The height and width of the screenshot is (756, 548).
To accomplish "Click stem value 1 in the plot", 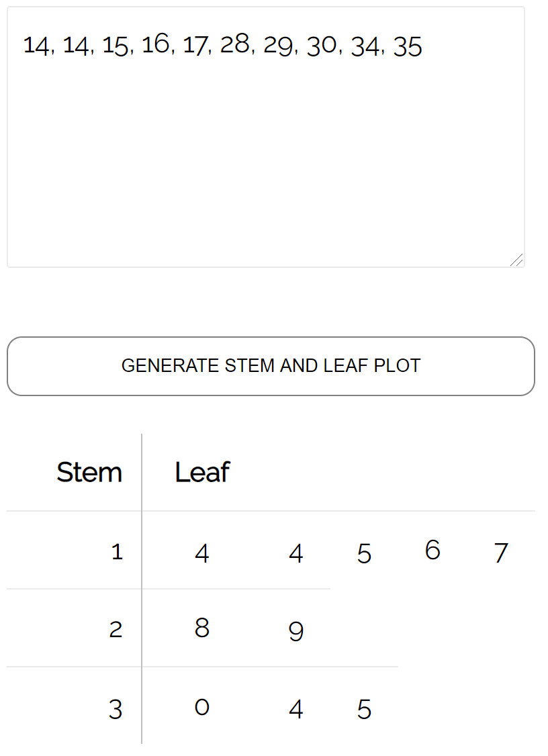I will coord(117,552).
